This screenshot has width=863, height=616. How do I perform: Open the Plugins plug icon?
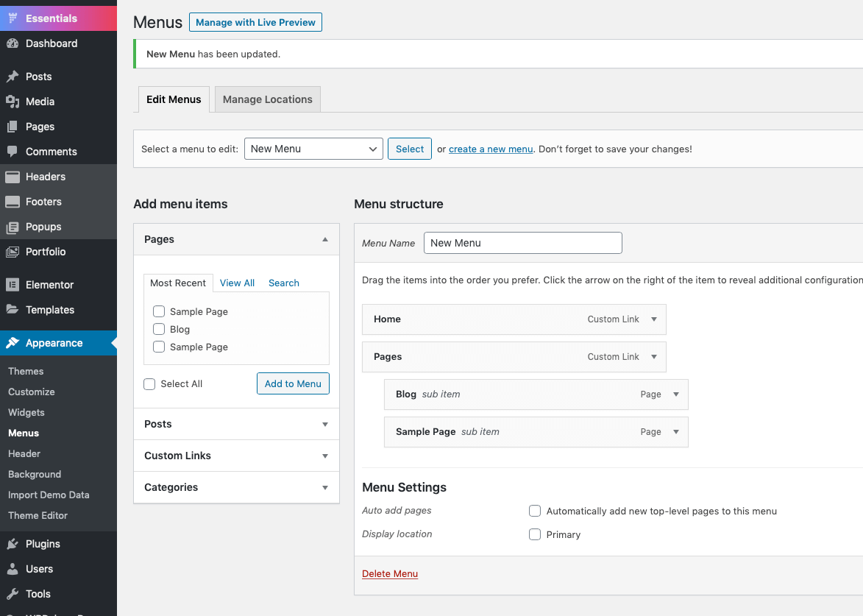[x=12, y=544]
